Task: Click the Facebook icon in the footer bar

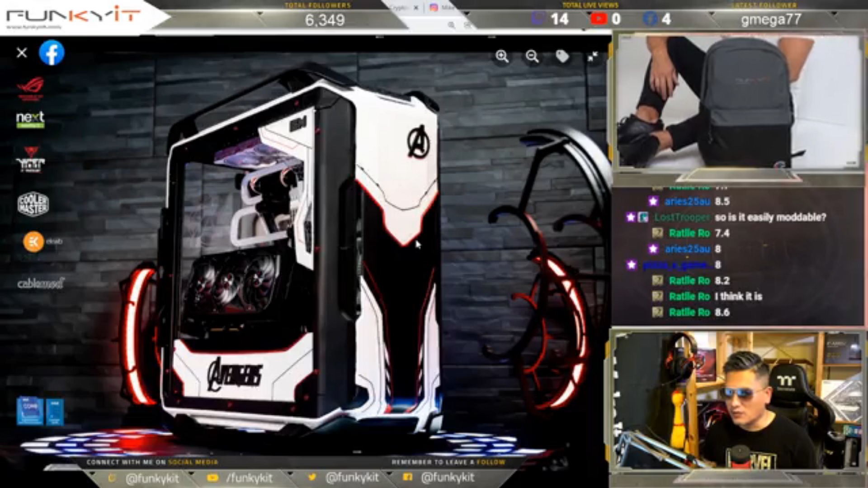Action: pyautogui.click(x=407, y=477)
